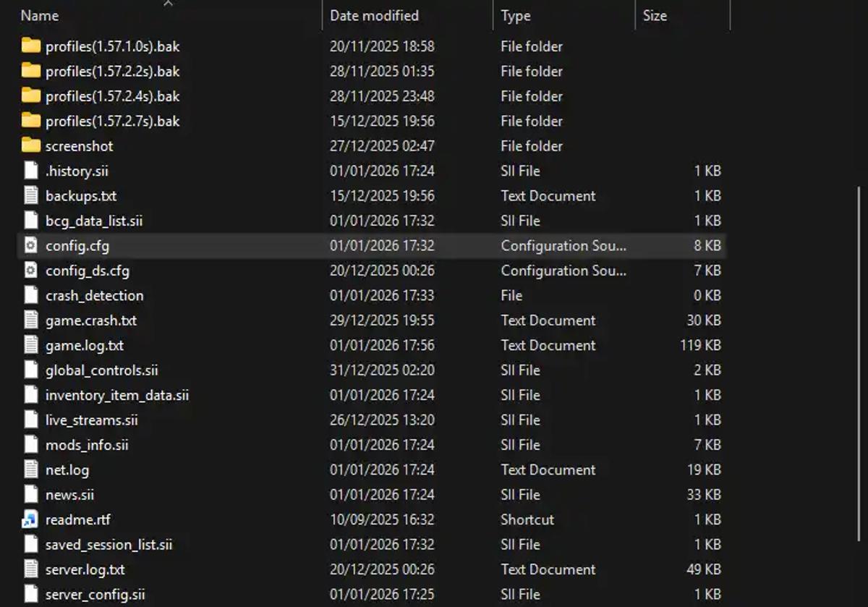Click the config.cfg gear file icon
The height and width of the screenshot is (607, 868).
tap(30, 245)
